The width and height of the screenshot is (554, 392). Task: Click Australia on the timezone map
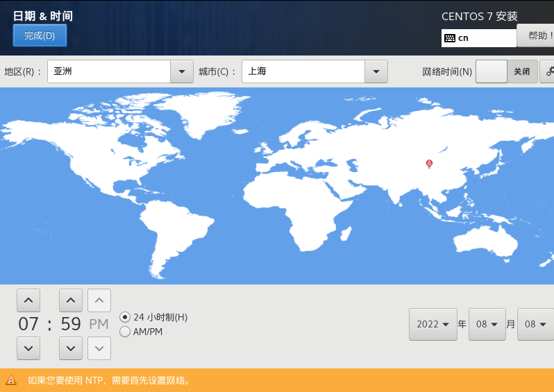(486, 242)
